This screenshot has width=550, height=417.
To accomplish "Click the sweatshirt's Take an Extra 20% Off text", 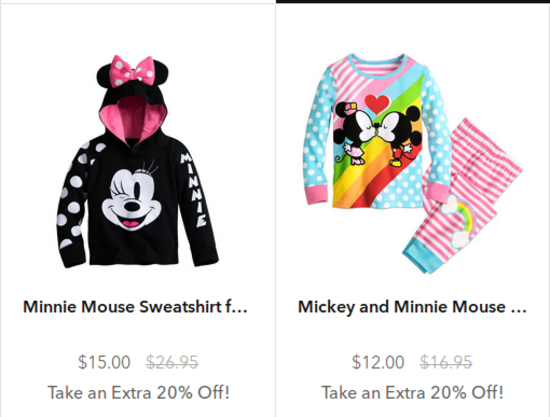I will (139, 392).
